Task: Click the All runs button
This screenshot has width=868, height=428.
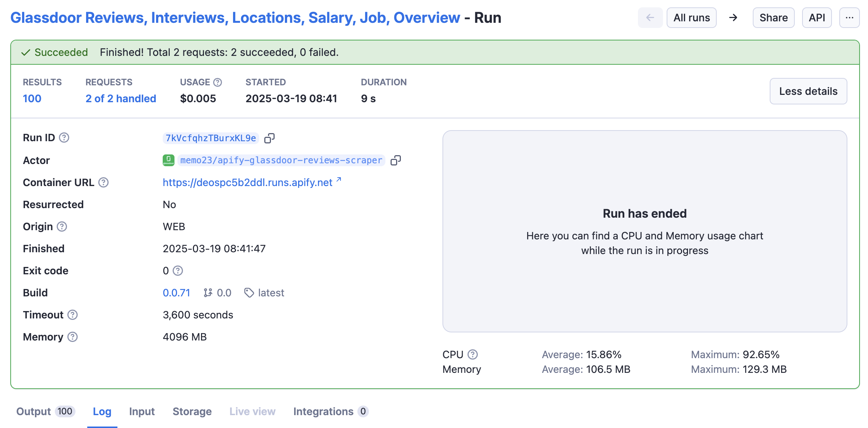Action: [x=691, y=17]
